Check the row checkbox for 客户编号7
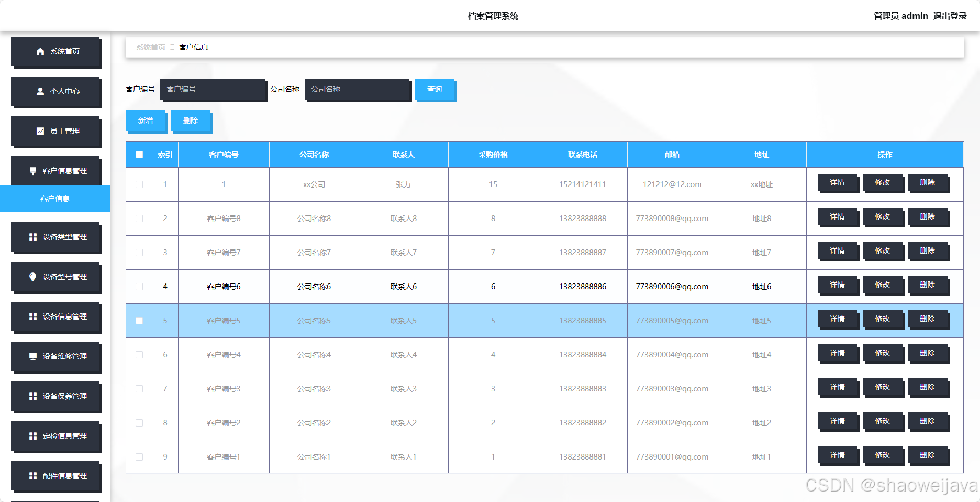This screenshot has height=502, width=980. click(x=139, y=253)
